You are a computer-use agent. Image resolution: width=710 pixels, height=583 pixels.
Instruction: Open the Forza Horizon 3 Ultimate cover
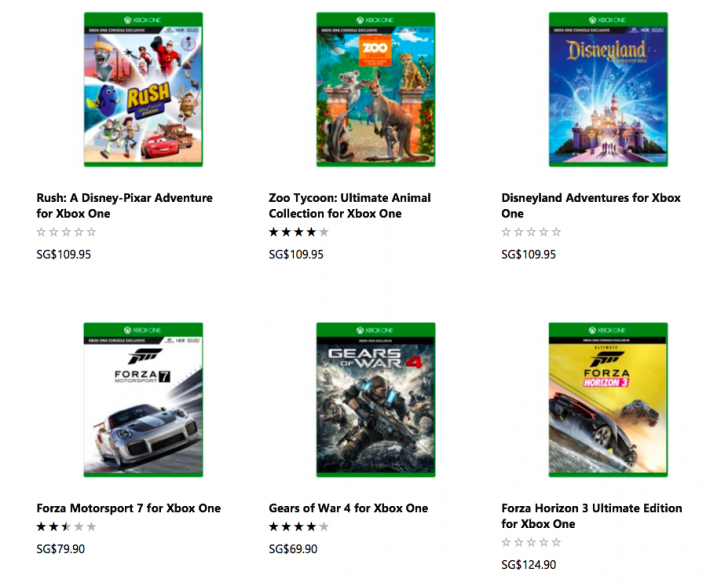[x=608, y=400]
